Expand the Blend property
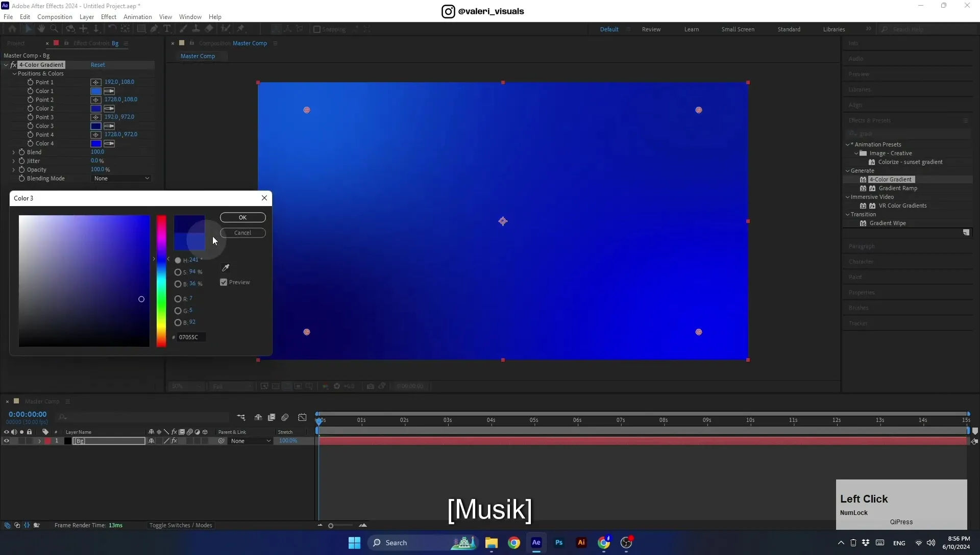The height and width of the screenshot is (555, 980). 14,152
